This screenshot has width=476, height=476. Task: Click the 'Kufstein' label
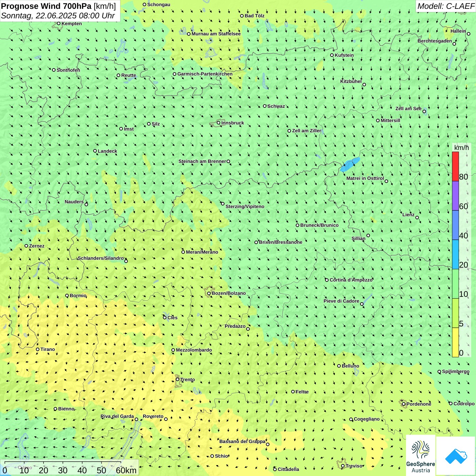point(344,55)
